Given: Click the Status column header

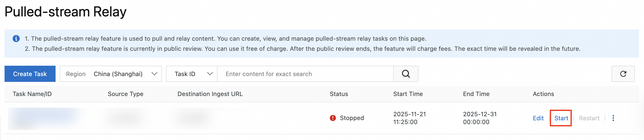Looking at the screenshot, I should pos(339,94).
